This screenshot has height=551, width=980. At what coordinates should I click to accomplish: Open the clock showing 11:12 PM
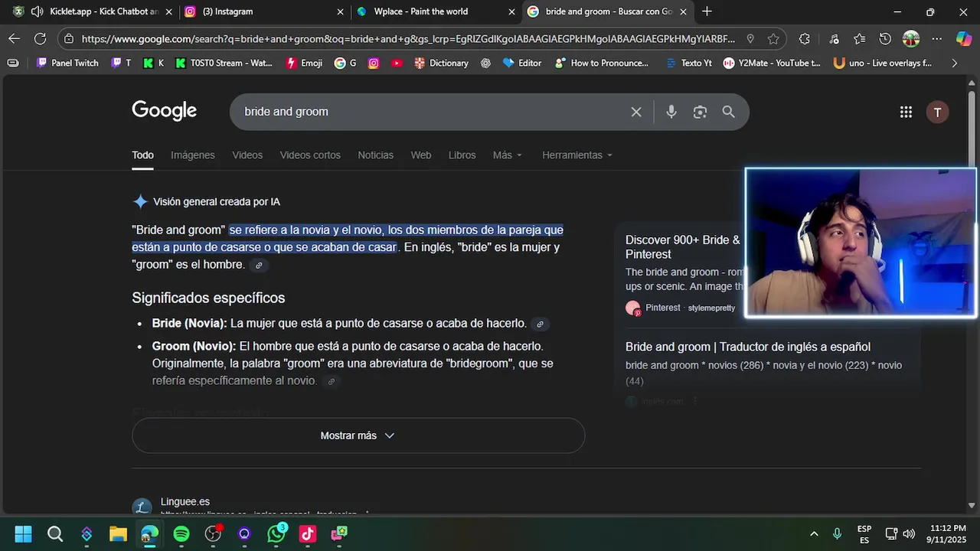pos(948,533)
